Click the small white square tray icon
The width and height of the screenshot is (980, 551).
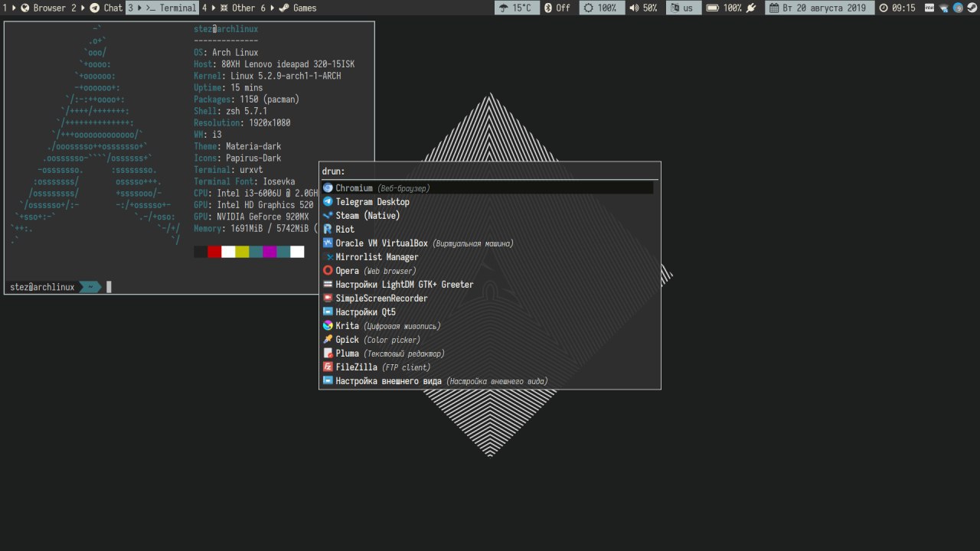point(929,8)
